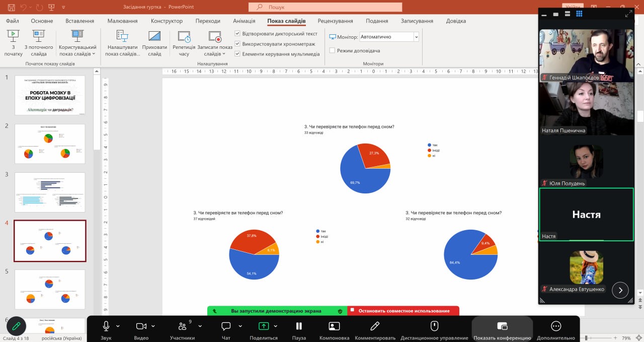Select slide 2 thumbnail in panel

(x=50, y=144)
